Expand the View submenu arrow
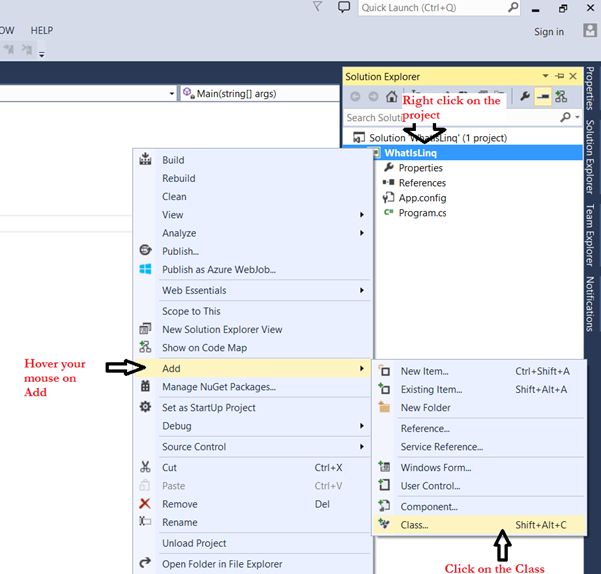Screen dimensions: 601x574 (361, 215)
